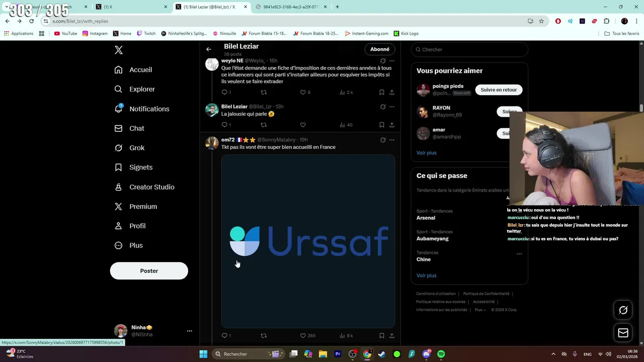Image resolution: width=644 pixels, height=362 pixels.
Task: Reload the page
Action: pyautogui.click(x=31, y=21)
